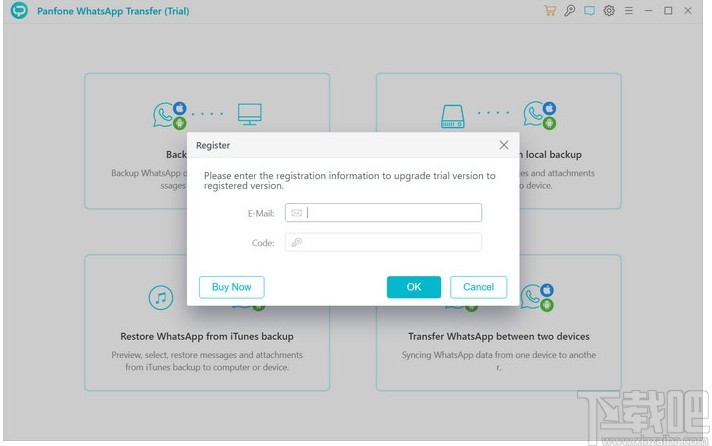Viewport: 712px width, 446px height.
Task: Confirm registration with OK button
Action: coord(414,287)
